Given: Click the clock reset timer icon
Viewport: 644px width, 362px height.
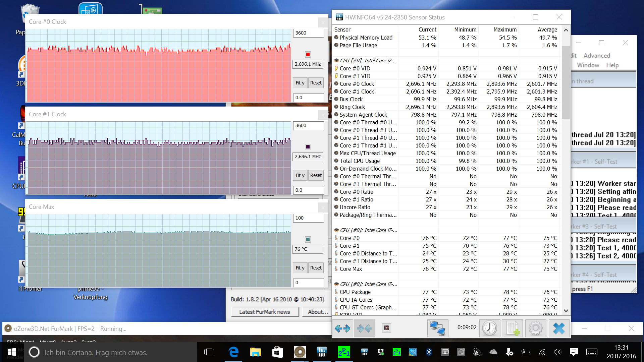Looking at the screenshot, I should tap(489, 328).
